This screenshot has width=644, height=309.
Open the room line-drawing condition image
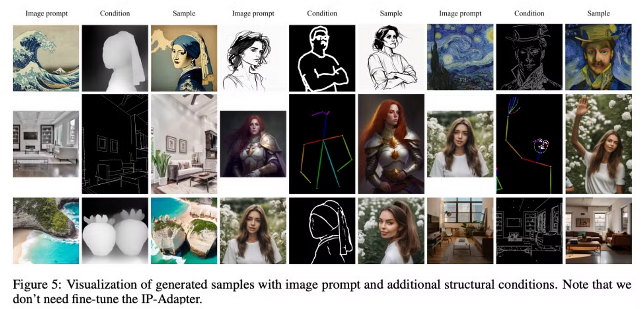(x=115, y=144)
